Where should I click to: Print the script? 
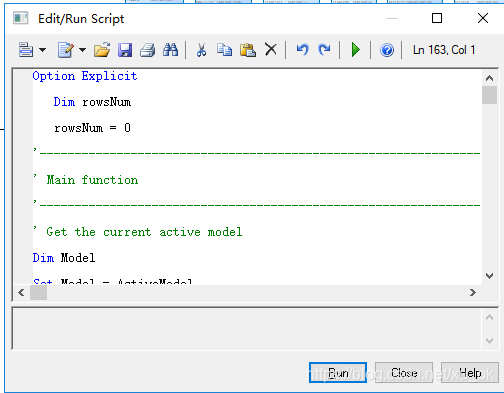coord(147,50)
